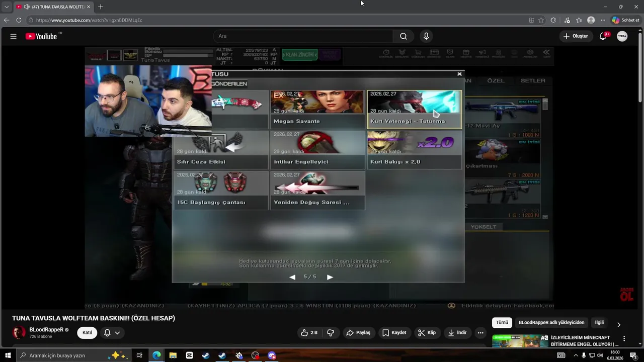Start voice search with the microphone

426,36
